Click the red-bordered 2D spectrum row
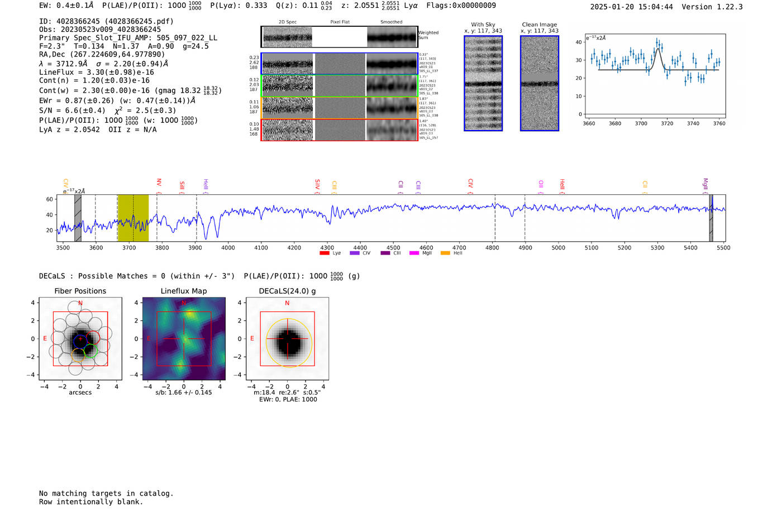Screen dimensions: 782x532 pos(339,130)
